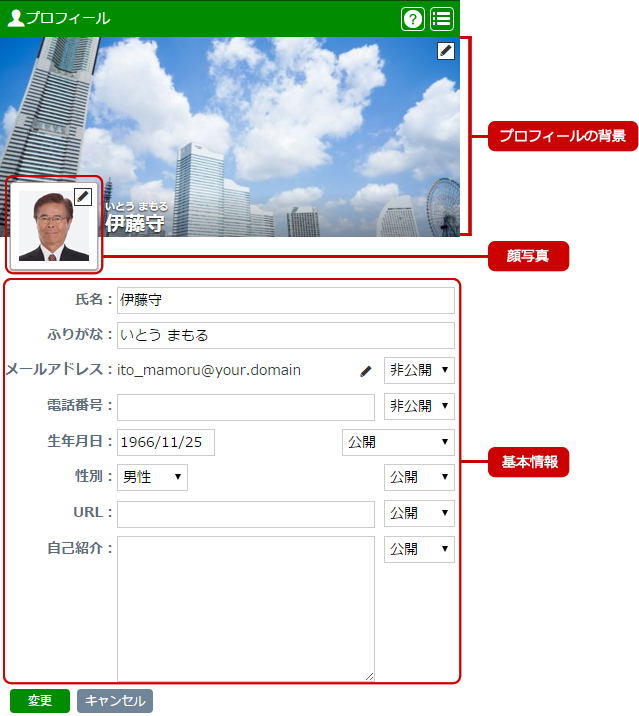Viewport: 639px width, 716px height.
Task: Click the name 伊藤守 over the background
Action: [135, 224]
